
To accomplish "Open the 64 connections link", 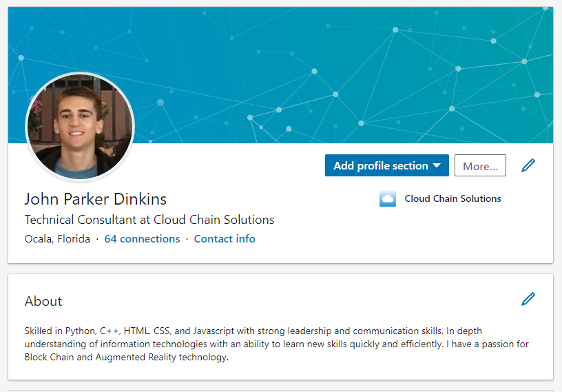I will (142, 239).
